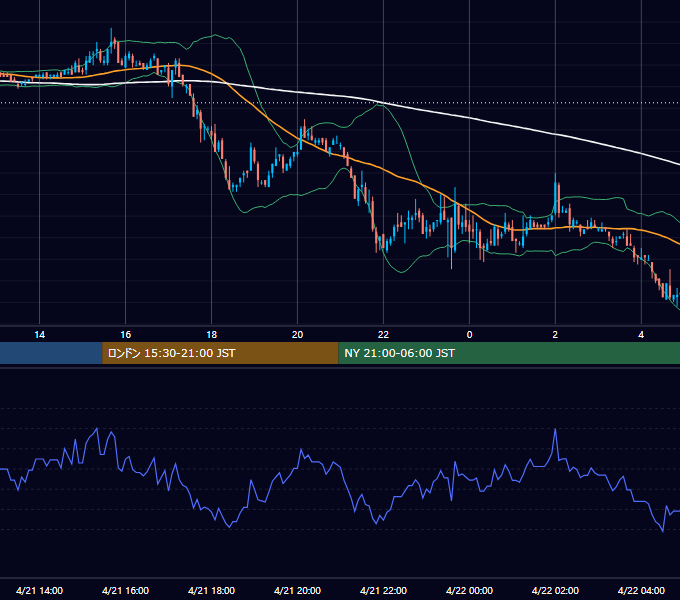Select the NY 21:00-06:00 JST session band
Viewport: 680px width, 600px height.
pyautogui.click(x=509, y=353)
